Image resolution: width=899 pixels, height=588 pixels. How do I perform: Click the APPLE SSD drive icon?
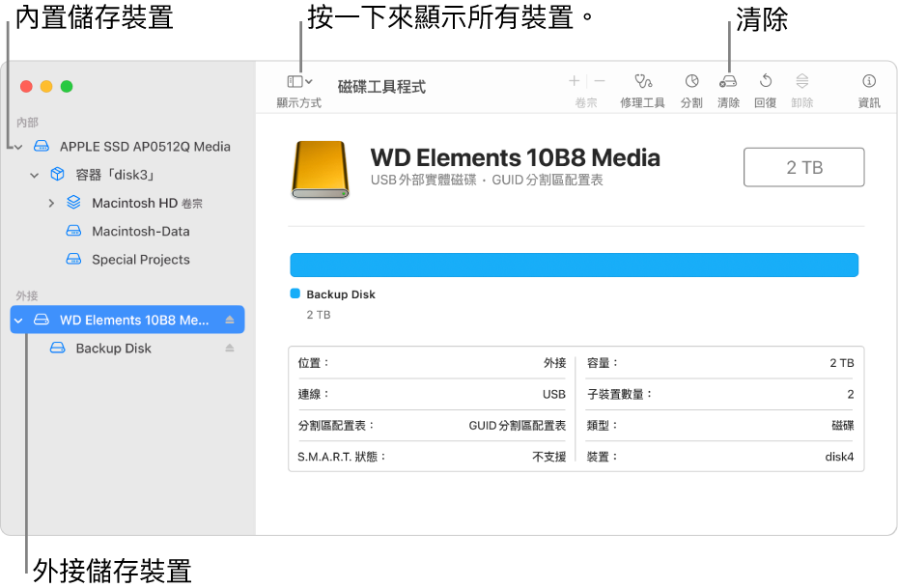click(x=42, y=146)
